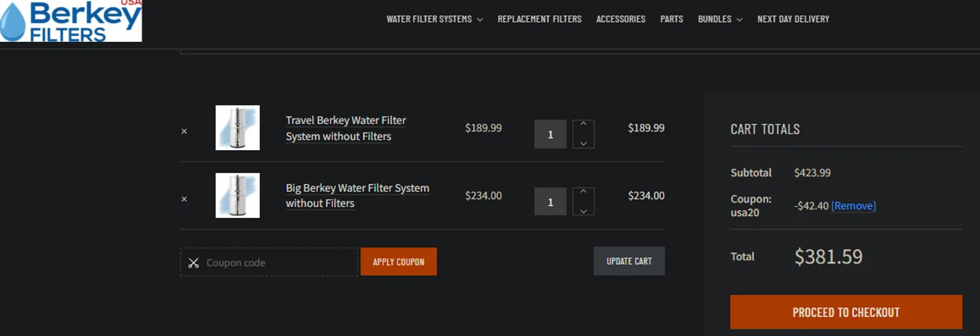Decrease Big Berkey quantity with down arrow
The height and width of the screenshot is (336, 980).
tap(583, 210)
